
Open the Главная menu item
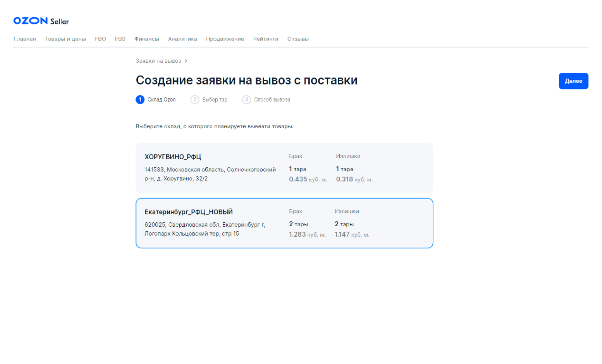tap(25, 39)
